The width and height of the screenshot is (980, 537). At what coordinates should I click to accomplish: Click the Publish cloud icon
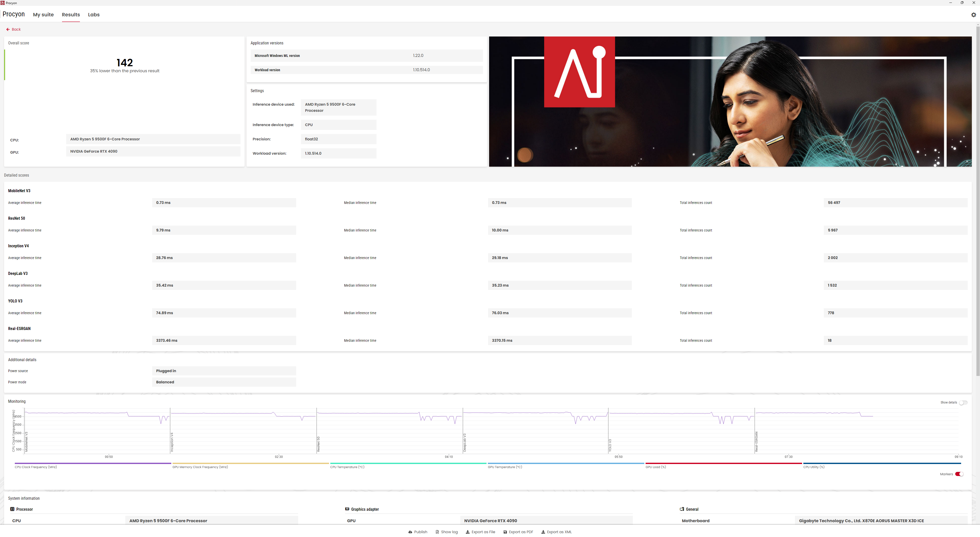pyautogui.click(x=410, y=532)
